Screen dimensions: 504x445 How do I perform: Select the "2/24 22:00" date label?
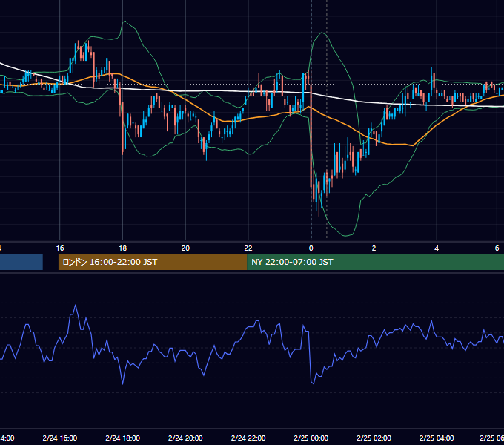(x=248, y=438)
